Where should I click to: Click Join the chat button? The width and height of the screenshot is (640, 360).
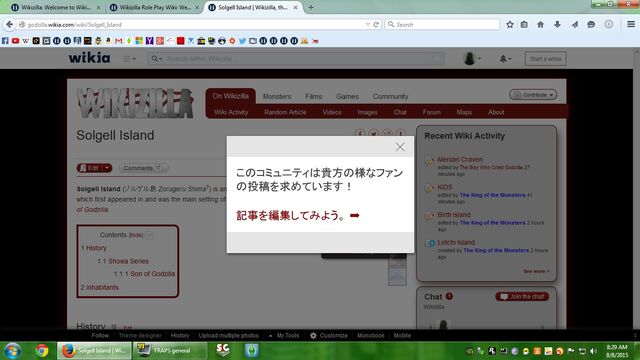tap(522, 297)
